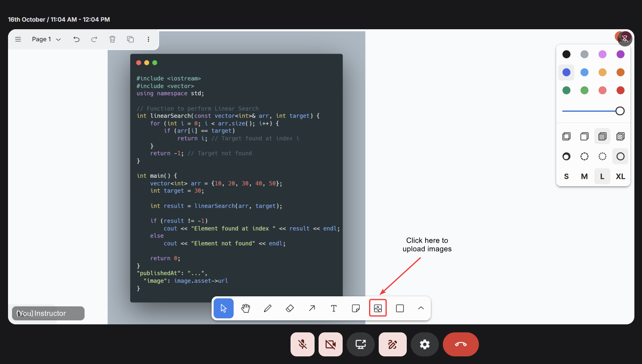Expand more shapes with chevron up
The image size is (642, 364).
click(x=421, y=308)
